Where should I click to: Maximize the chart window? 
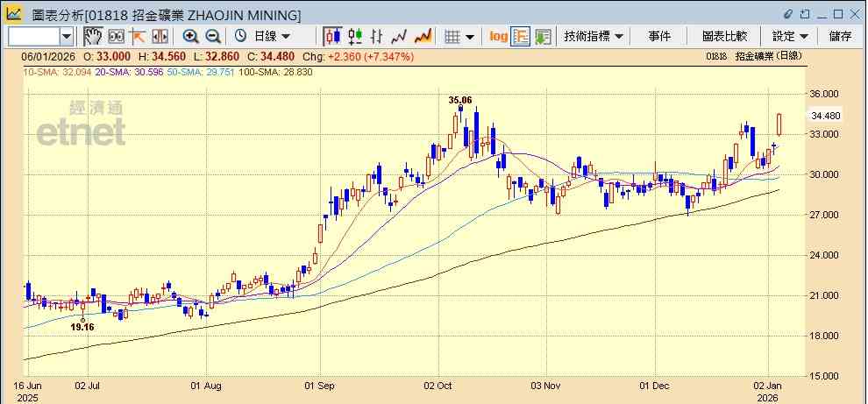pyautogui.click(x=839, y=14)
